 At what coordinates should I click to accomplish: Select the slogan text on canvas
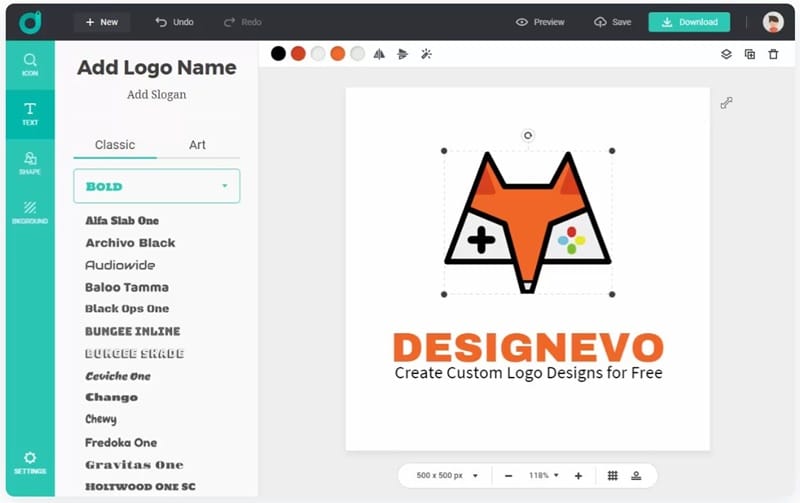(529, 373)
